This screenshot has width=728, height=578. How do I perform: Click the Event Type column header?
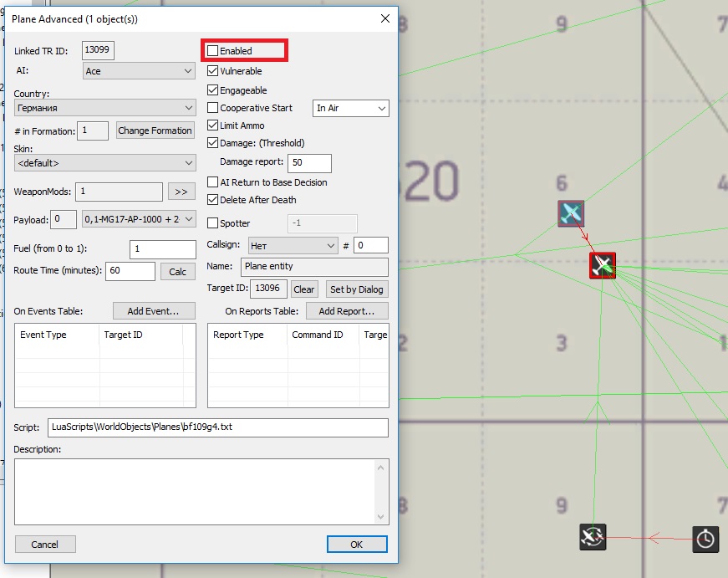click(57, 335)
